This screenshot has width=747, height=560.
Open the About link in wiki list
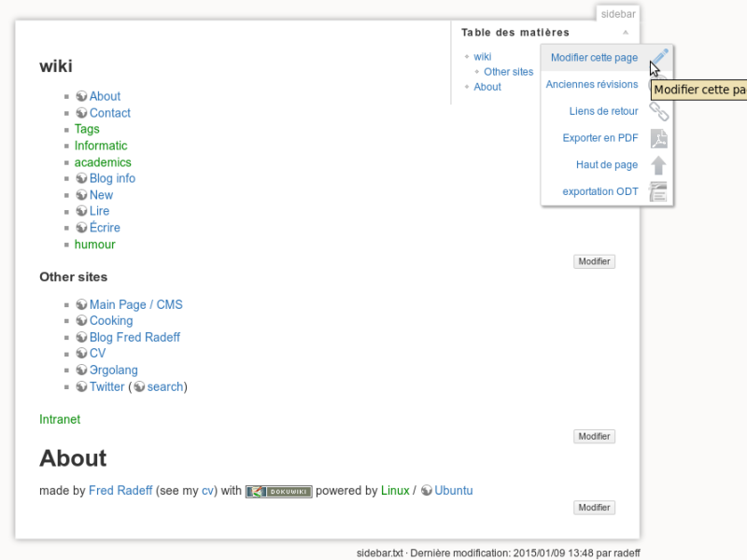point(105,96)
